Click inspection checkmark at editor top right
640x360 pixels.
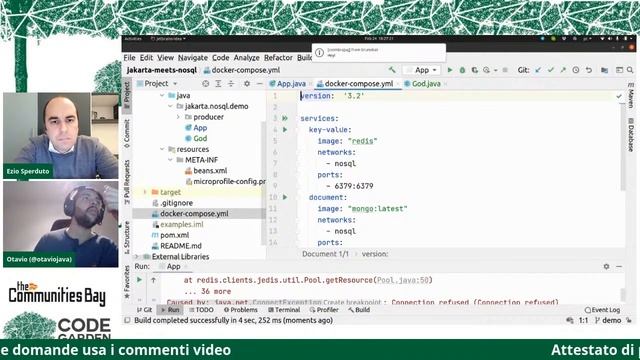tap(619, 96)
